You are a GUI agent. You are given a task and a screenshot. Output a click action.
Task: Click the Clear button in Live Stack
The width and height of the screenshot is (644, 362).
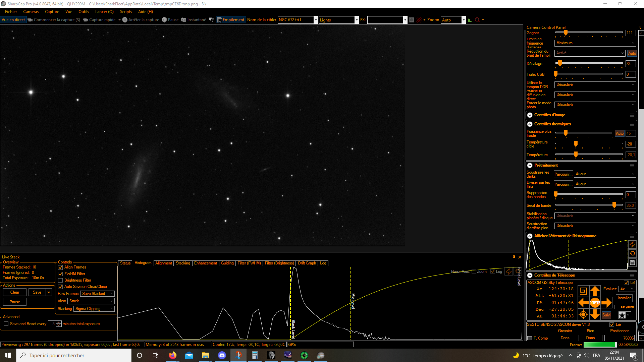(x=15, y=292)
